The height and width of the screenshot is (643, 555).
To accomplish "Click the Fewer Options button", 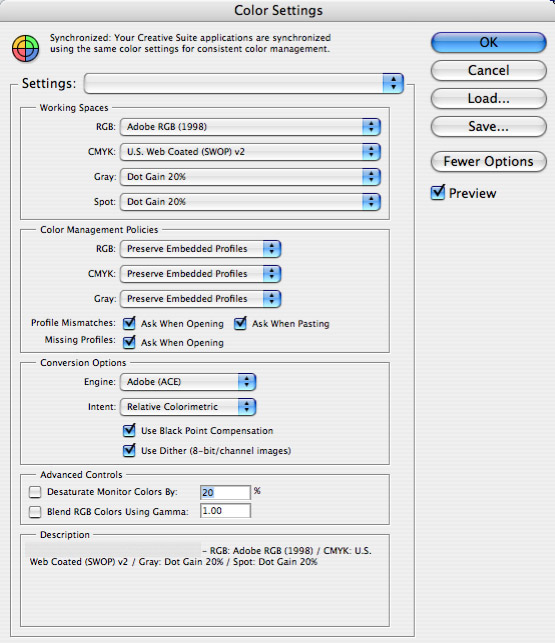I will pos(489,162).
